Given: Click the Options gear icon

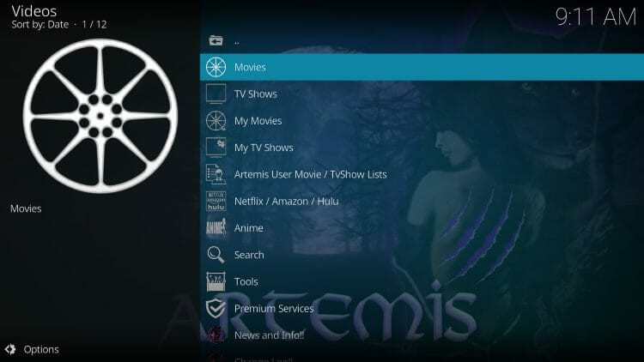Looking at the screenshot, I should pos(10,349).
